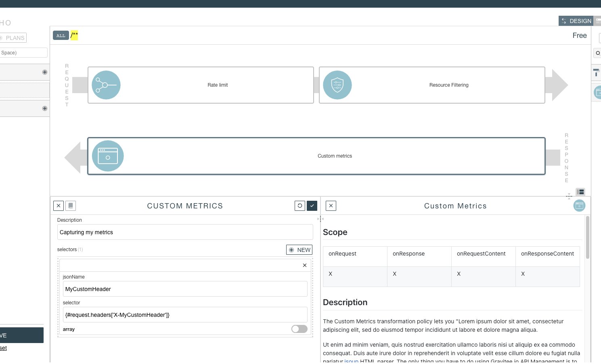The image size is (601, 364).
Task: Save the Custom Metrics config with the checkmark icon
Action: (312, 206)
